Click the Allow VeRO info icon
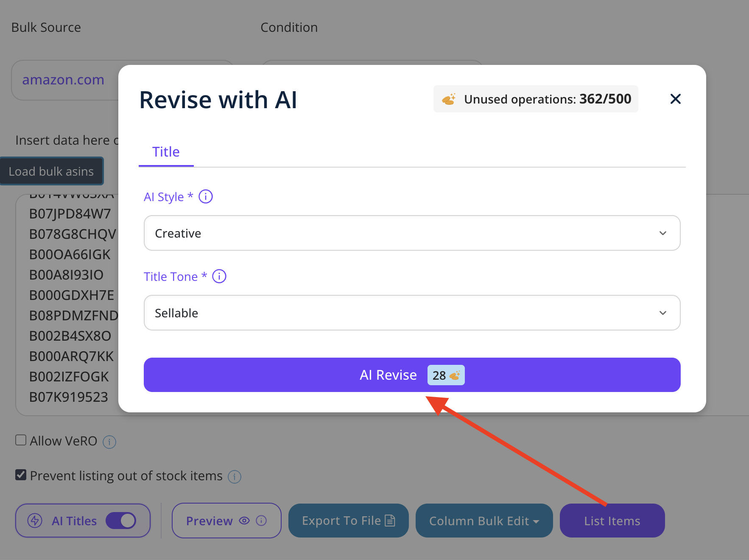Screen dimensions: 749x560 109,442
